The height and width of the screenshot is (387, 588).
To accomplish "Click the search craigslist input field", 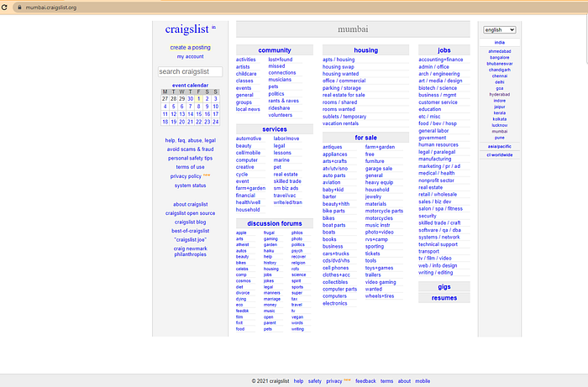I will click(190, 71).
